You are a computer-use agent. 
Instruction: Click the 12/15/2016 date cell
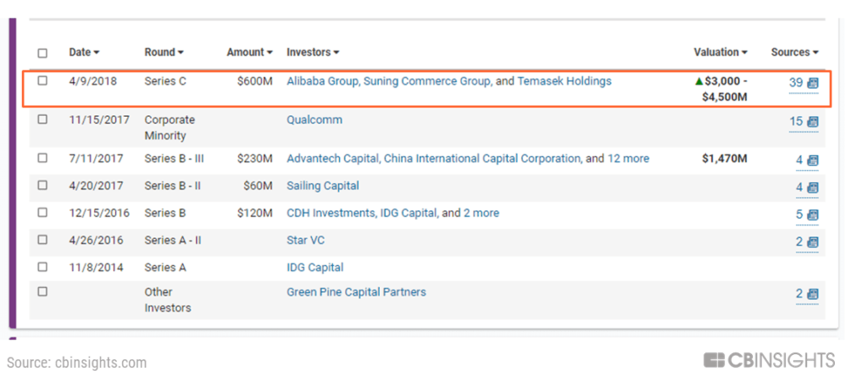click(99, 213)
